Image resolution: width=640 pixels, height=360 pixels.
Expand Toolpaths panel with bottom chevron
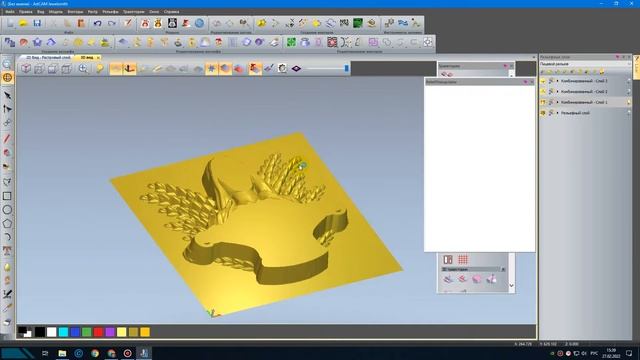pyautogui.click(x=511, y=286)
